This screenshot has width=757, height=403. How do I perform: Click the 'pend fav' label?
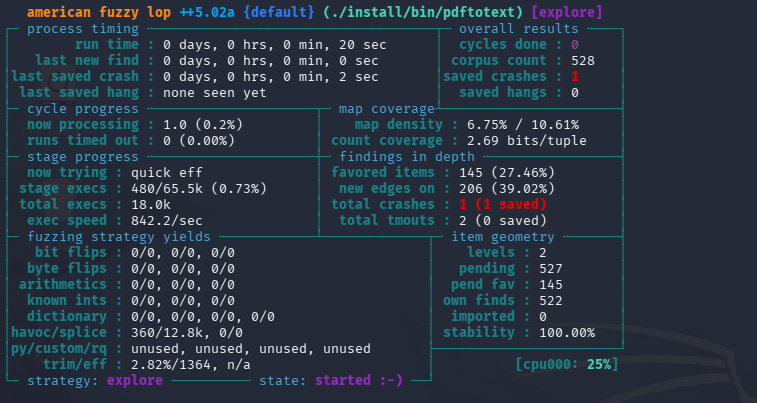[483, 284]
